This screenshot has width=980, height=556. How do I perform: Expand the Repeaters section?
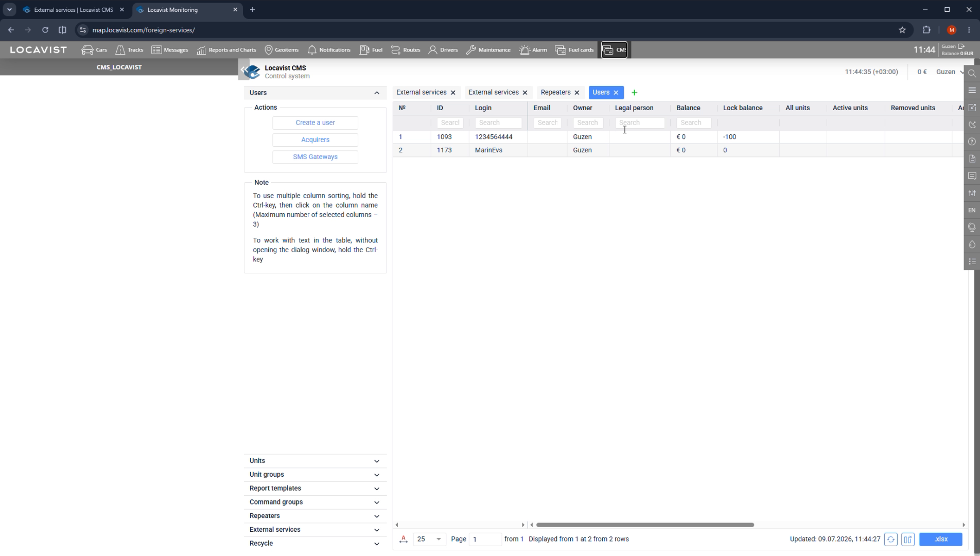315,516
